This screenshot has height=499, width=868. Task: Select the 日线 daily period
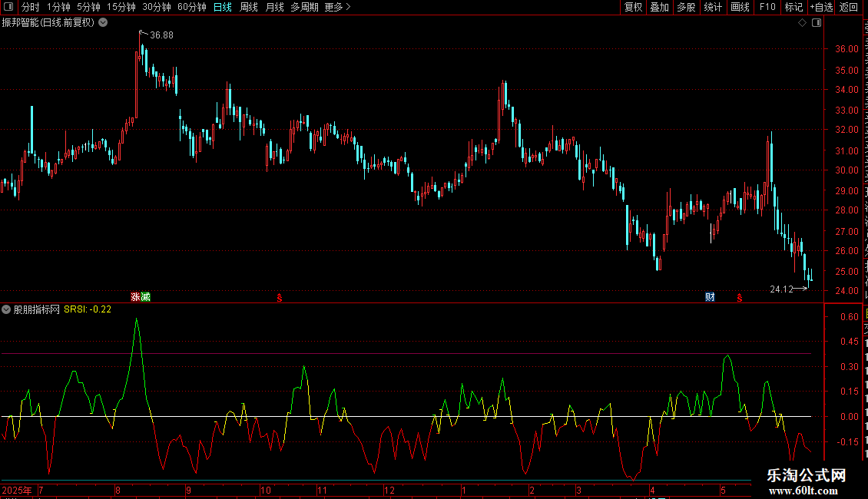coord(223,7)
